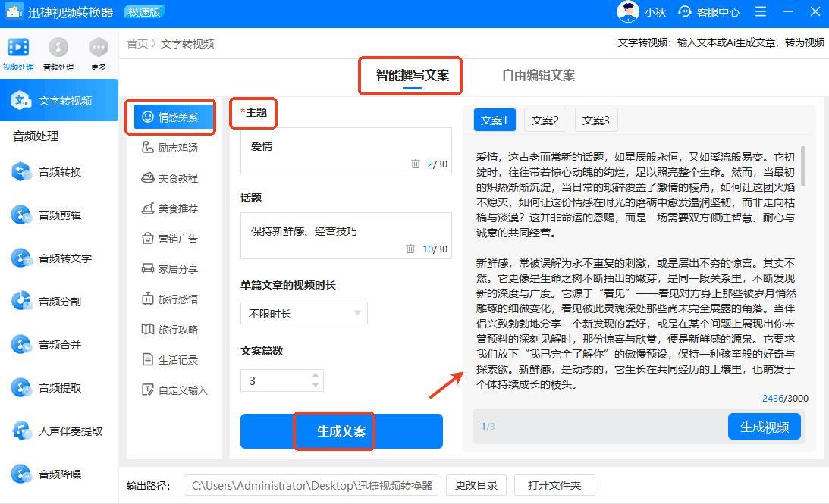Open the 客服中心 support icon
Screen dimensions: 829x504
tap(685, 12)
